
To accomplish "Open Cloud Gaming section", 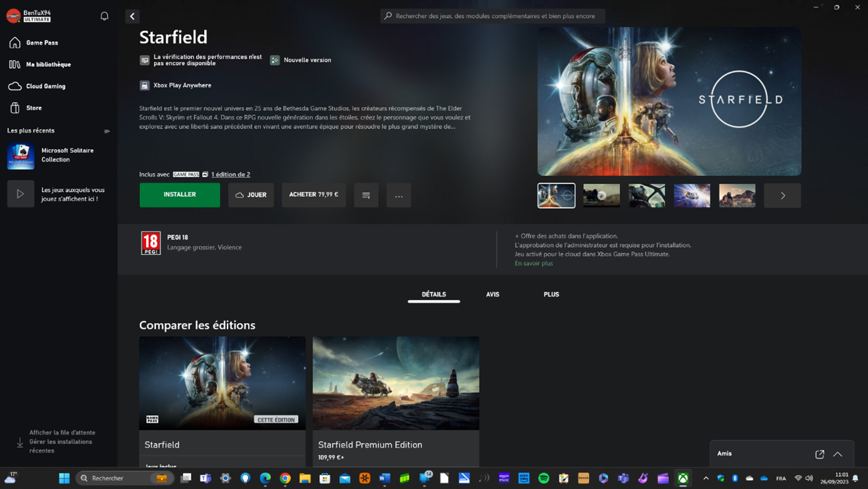I will coord(45,86).
